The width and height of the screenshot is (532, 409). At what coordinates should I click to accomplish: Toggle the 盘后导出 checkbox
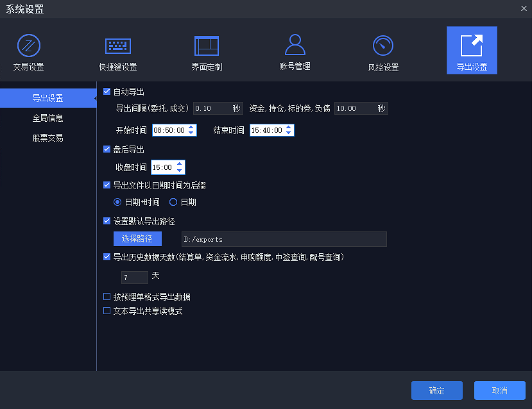(107, 149)
